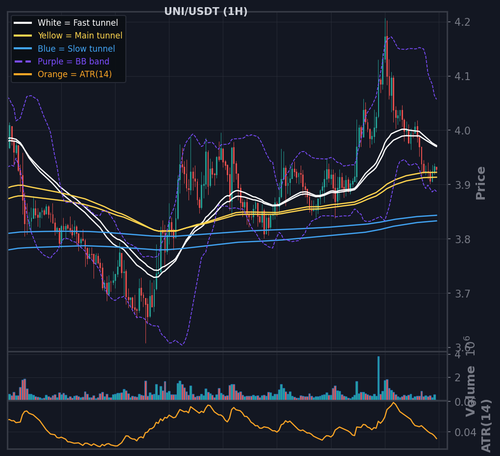This screenshot has height=456, width=500.
Task: Click the 4.2 price axis label
Action: (x=463, y=22)
